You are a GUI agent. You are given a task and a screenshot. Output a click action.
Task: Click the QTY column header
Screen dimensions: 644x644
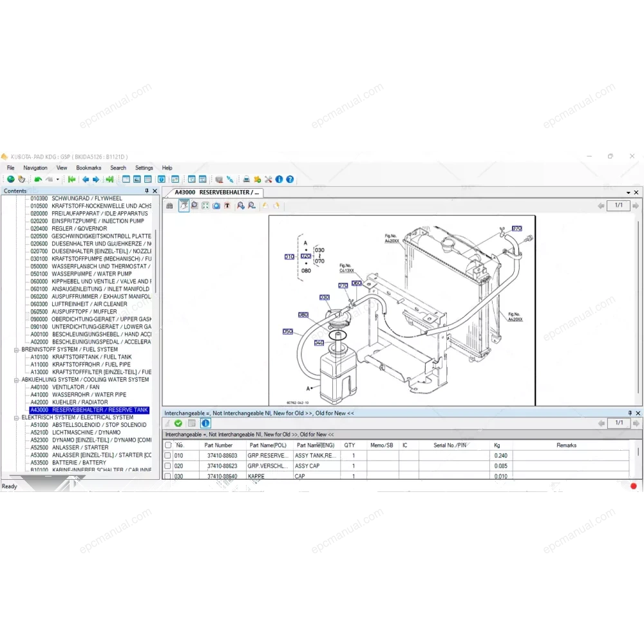[x=350, y=445]
